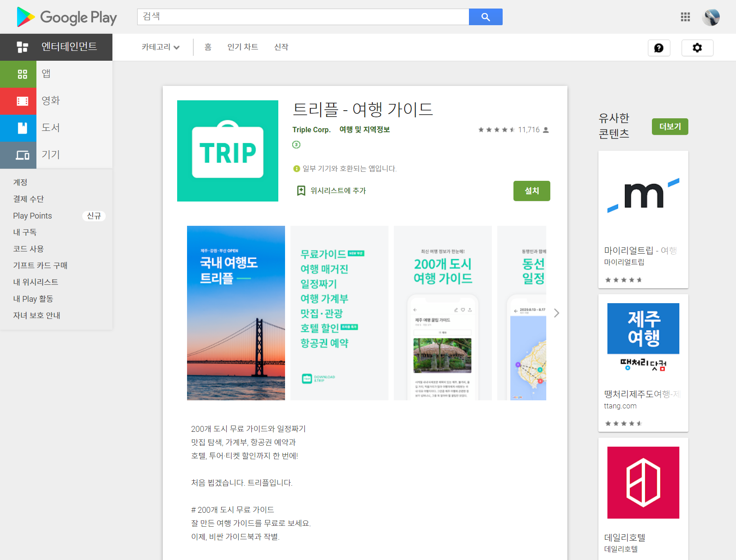Viewport: 736px width, 560px height.
Task: Open the Triple Corp. developer link
Action: click(x=312, y=130)
